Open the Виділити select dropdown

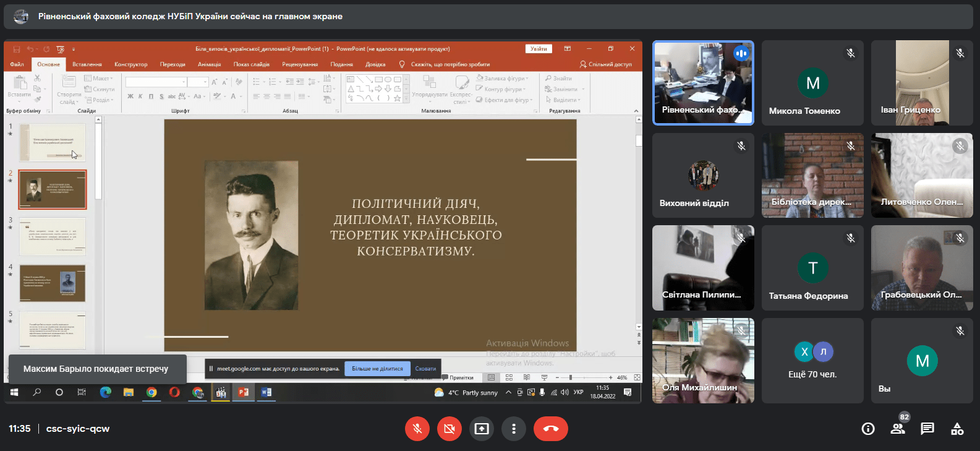[563, 100]
